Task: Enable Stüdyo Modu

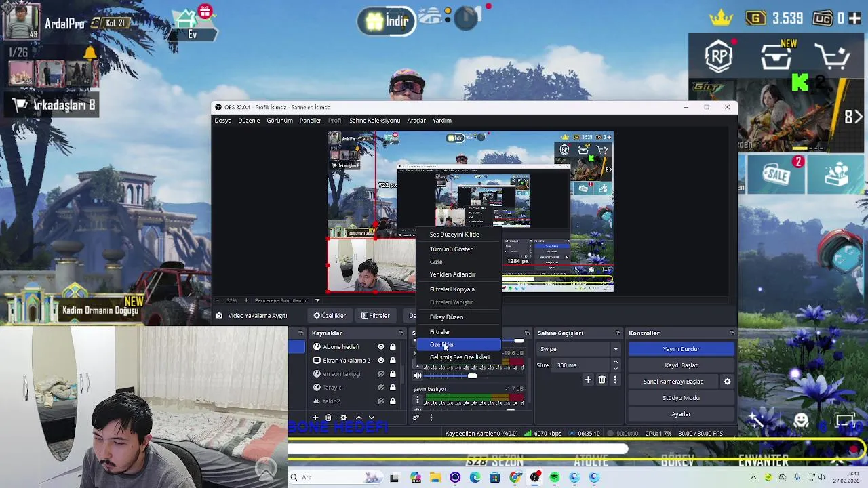Action: point(681,398)
